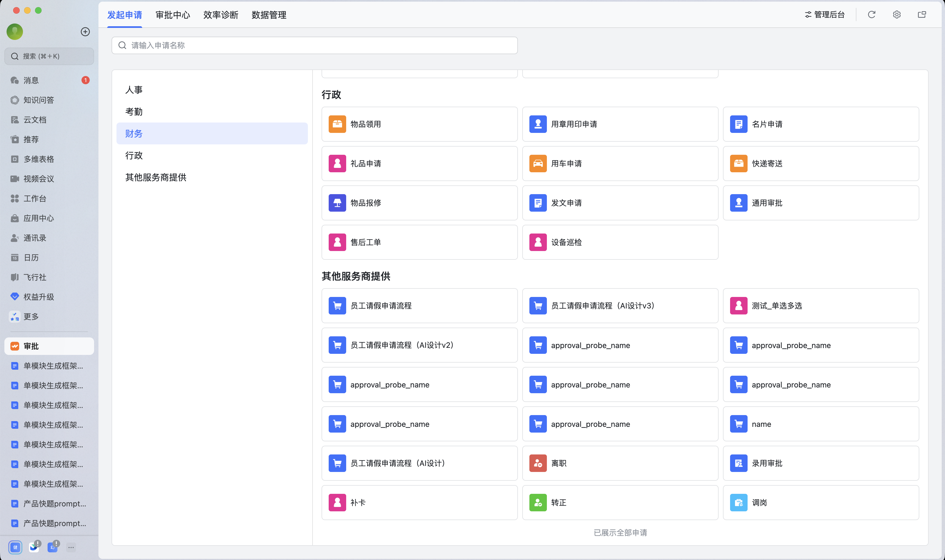Open 日历 in the sidebar
The height and width of the screenshot is (560, 945).
[49, 258]
